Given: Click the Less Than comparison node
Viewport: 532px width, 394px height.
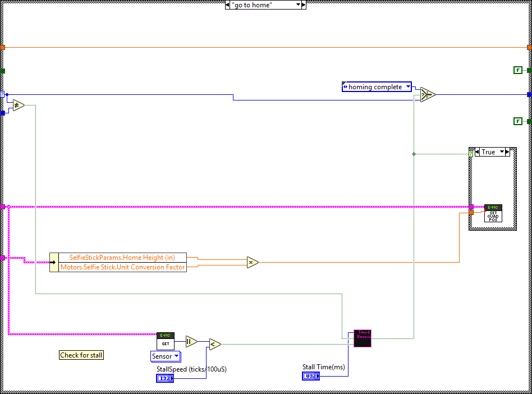Looking at the screenshot, I should (x=215, y=344).
